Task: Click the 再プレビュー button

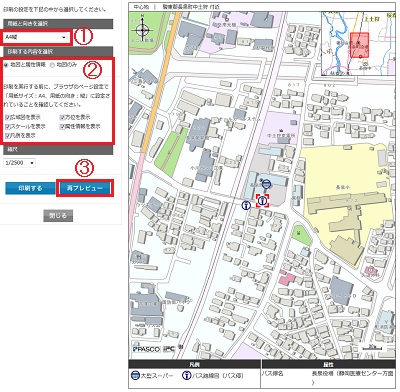Action: pos(85,188)
